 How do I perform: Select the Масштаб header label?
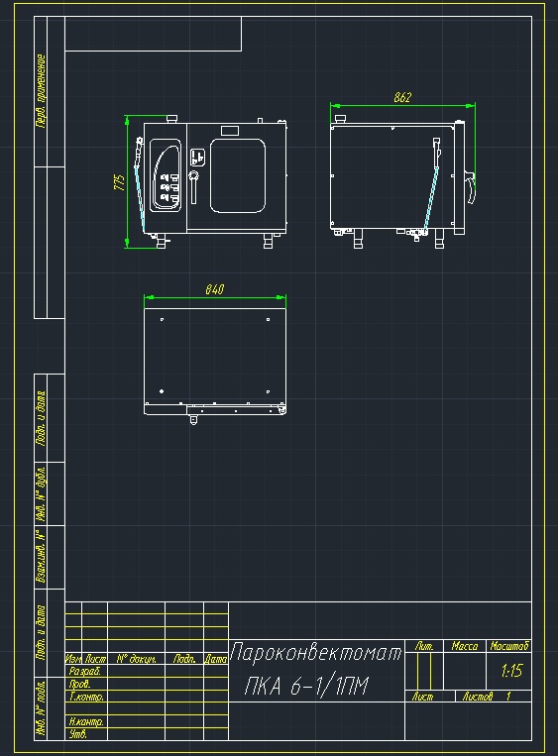tap(509, 646)
